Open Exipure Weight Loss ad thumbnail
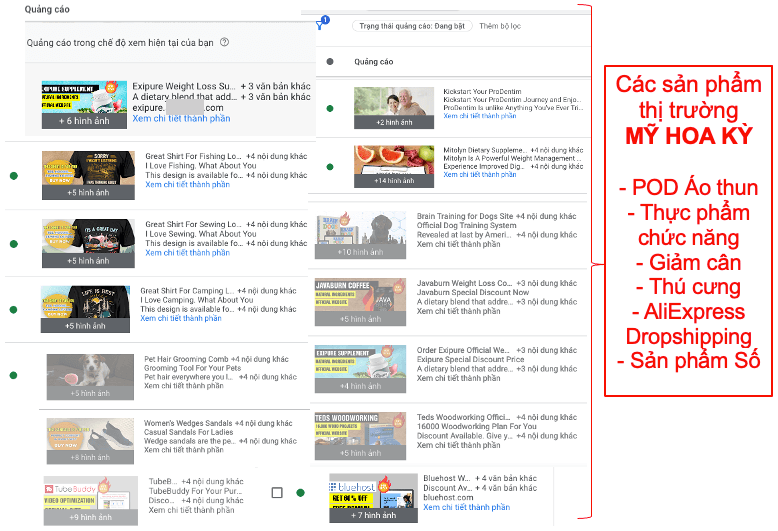The height and width of the screenshot is (531, 778). click(84, 104)
